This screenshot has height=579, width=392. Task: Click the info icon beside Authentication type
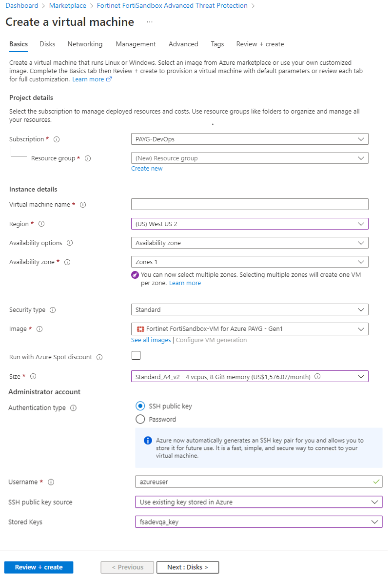73,408
